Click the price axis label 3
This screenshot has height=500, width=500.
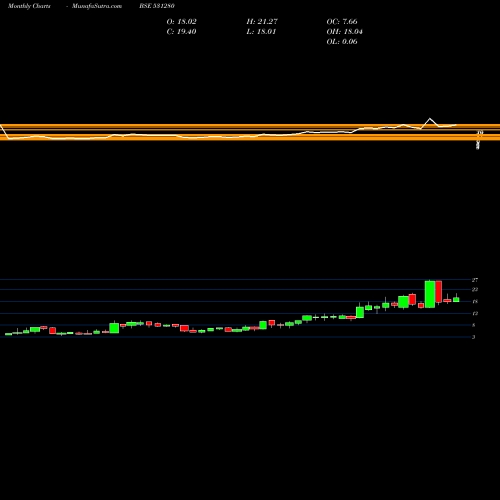point(473,337)
